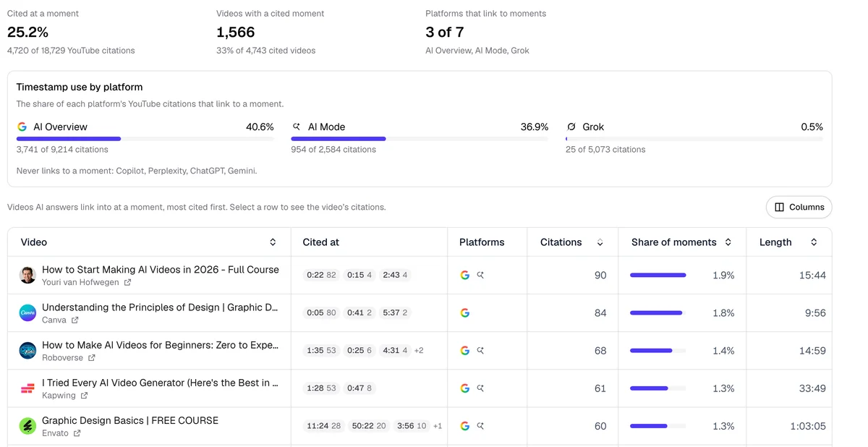This screenshot has height=447, width=868.
Task: Click the 1.8% share of moments bar
Action: pyautogui.click(x=658, y=312)
